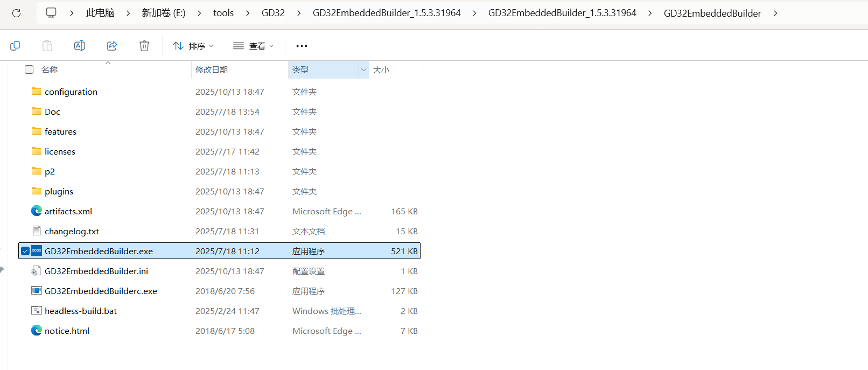Image resolution: width=868 pixels, height=370 pixels.
Task: Click the delete trash icon
Action: point(144,46)
